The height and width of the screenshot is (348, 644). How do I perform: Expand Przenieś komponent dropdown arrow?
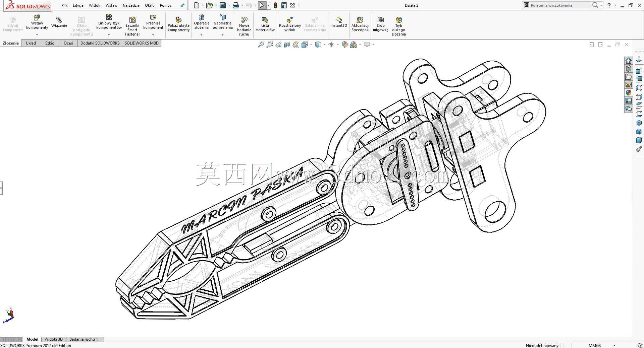pyautogui.click(x=153, y=35)
